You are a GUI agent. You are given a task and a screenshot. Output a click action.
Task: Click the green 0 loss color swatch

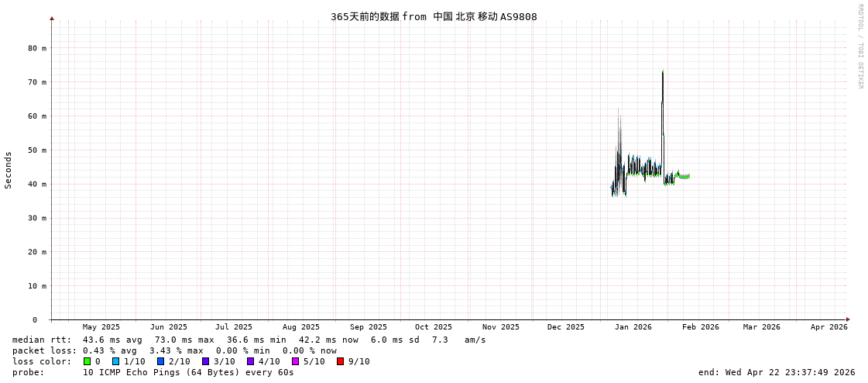point(87,361)
